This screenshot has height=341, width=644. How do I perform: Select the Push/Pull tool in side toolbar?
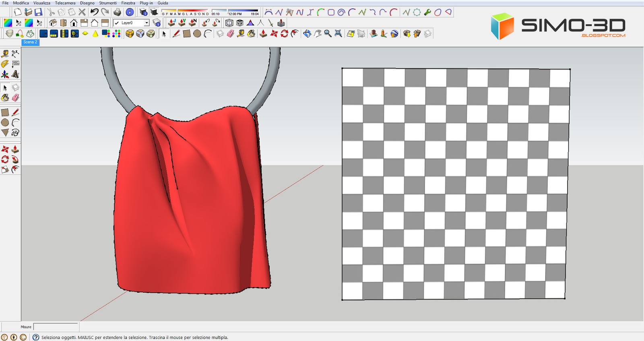pyautogui.click(x=15, y=149)
